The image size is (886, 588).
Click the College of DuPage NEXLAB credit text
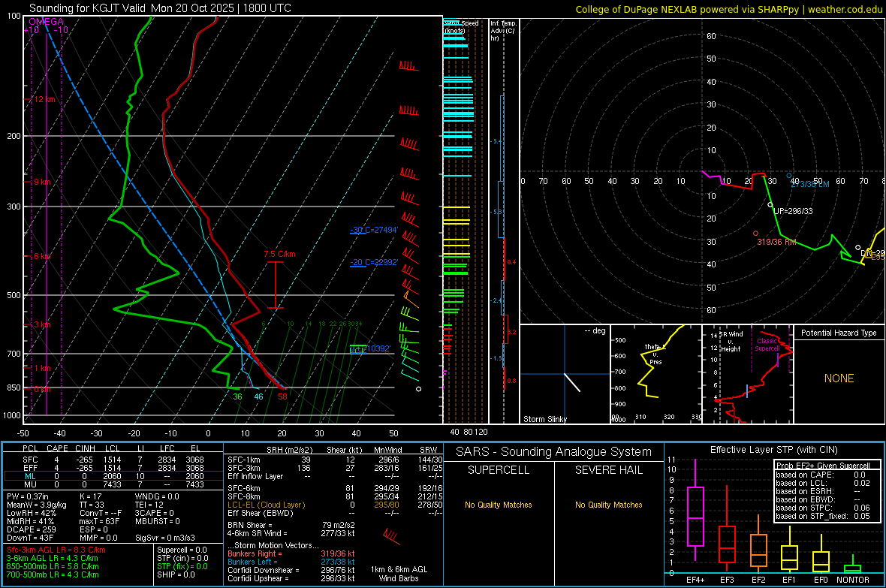point(728,9)
